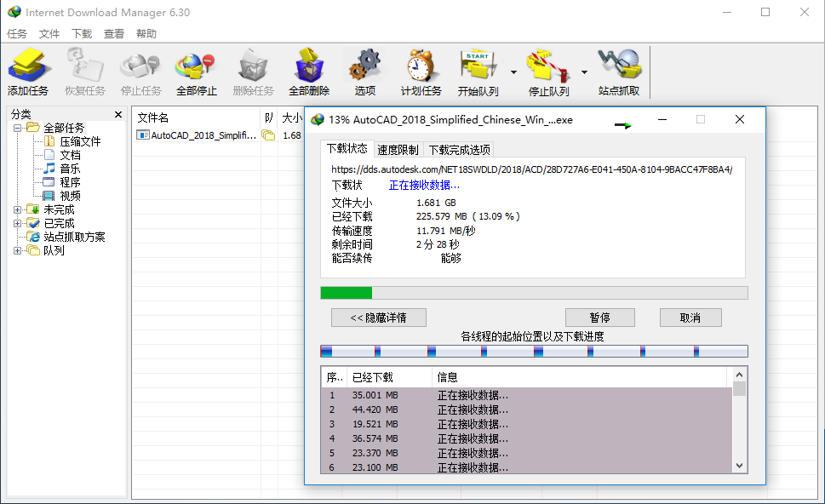
Task: Sort by the 大小 column header
Action: coord(291,117)
